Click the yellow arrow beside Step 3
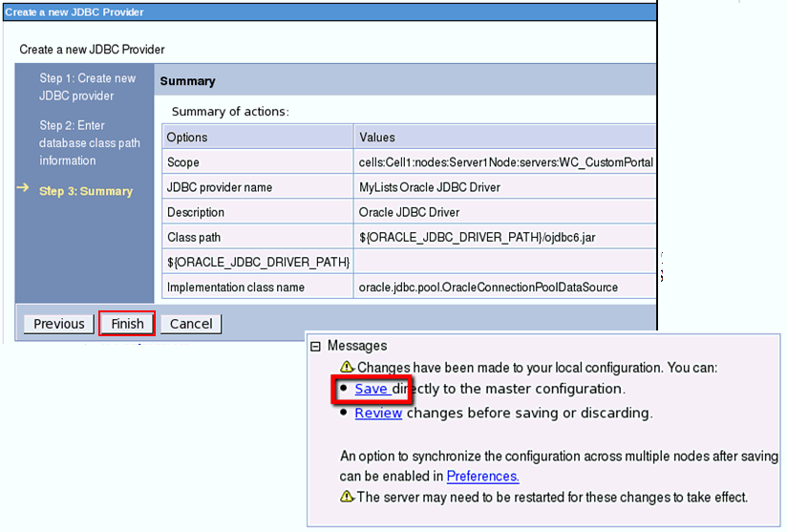 [x=24, y=189]
